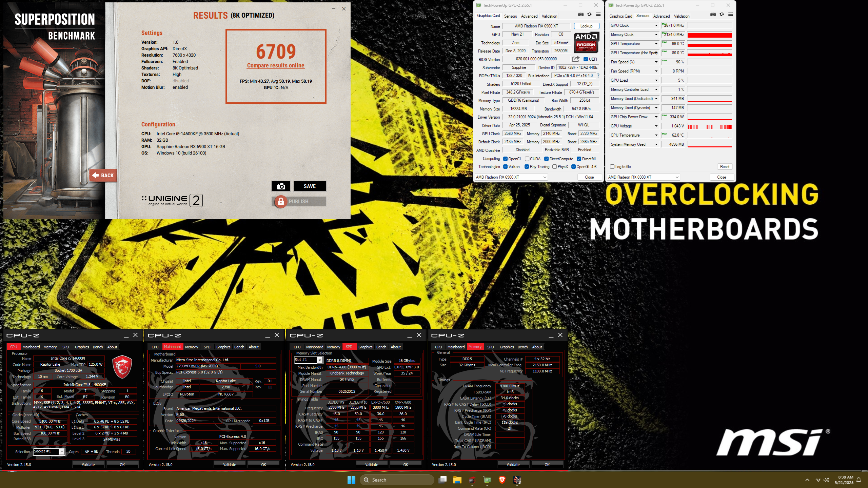The width and height of the screenshot is (868, 488).
Task: Open the GPU Temperature sensor dropdown (not Hot Spot)
Action: click(656, 44)
